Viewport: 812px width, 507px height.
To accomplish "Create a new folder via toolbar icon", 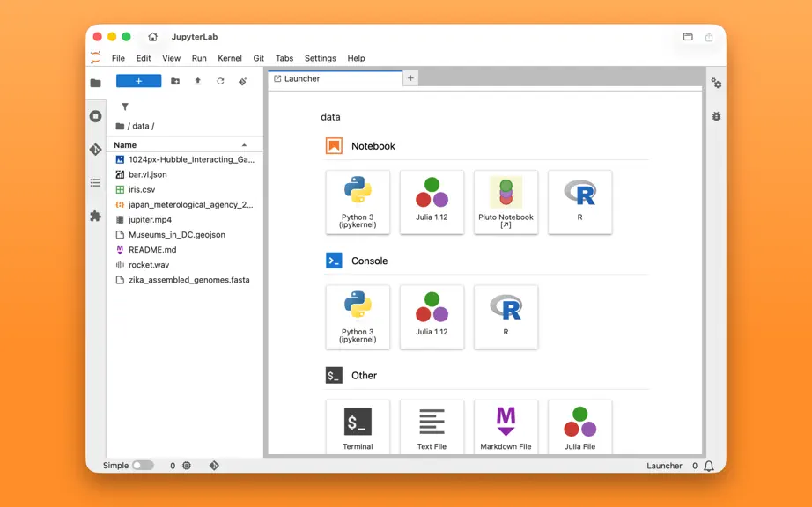I will [x=175, y=81].
